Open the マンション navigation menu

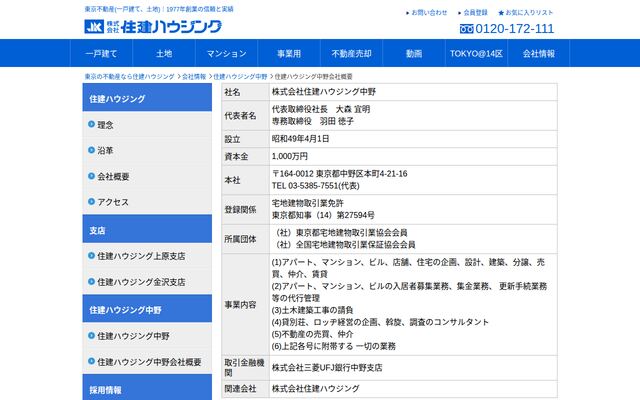click(x=226, y=53)
